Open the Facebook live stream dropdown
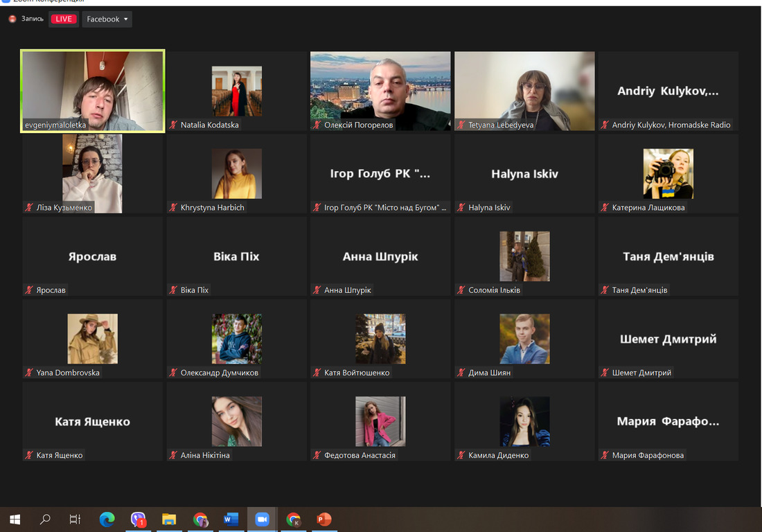762x532 pixels. [107, 19]
